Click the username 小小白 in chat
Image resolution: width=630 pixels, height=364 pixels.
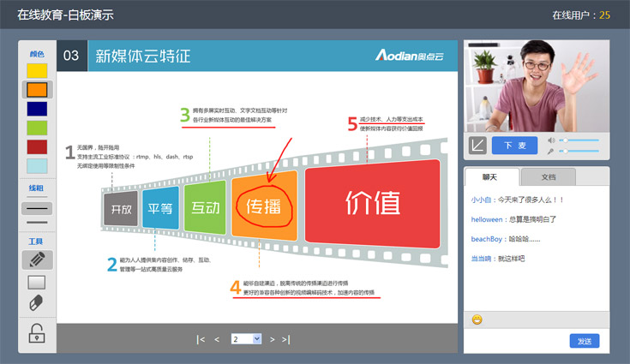point(481,200)
